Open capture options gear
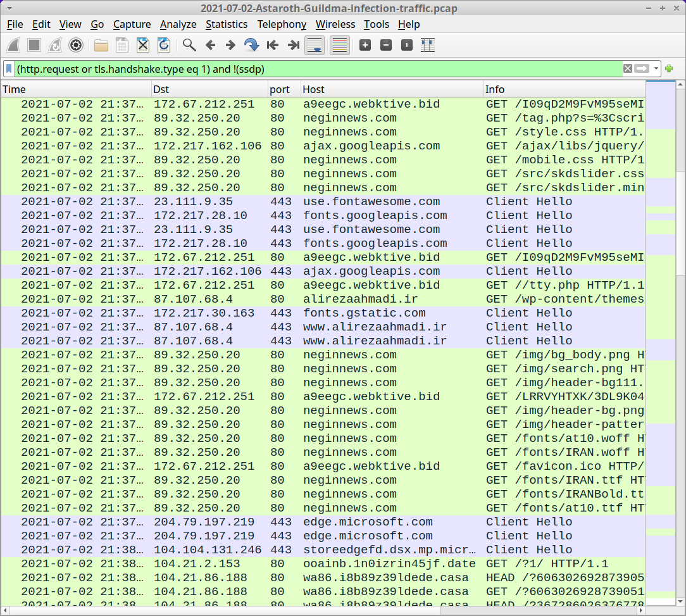This screenshot has height=616, width=686. pyautogui.click(x=76, y=45)
